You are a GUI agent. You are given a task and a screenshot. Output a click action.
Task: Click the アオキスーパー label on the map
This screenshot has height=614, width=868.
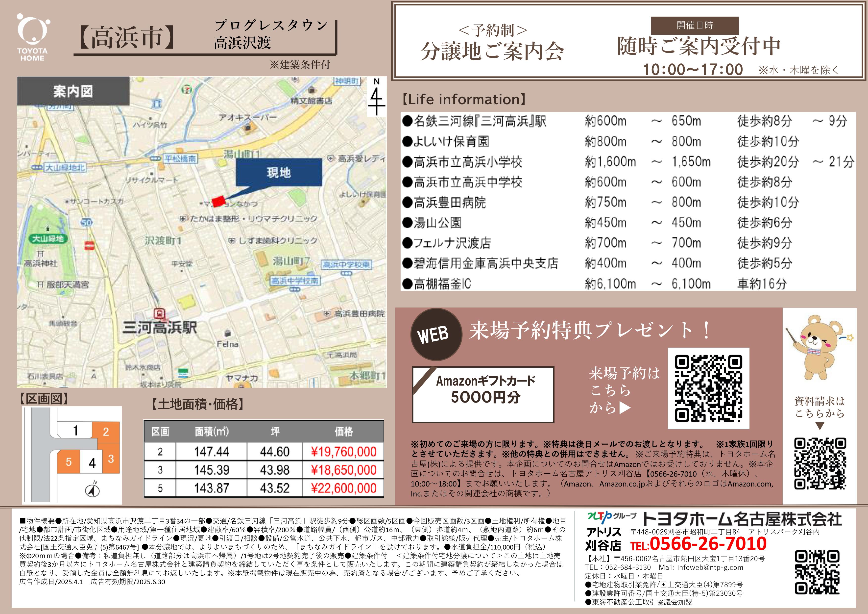[x=248, y=117]
